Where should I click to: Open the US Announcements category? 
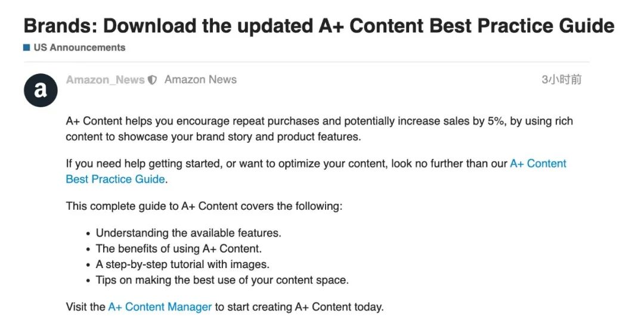click(79, 48)
